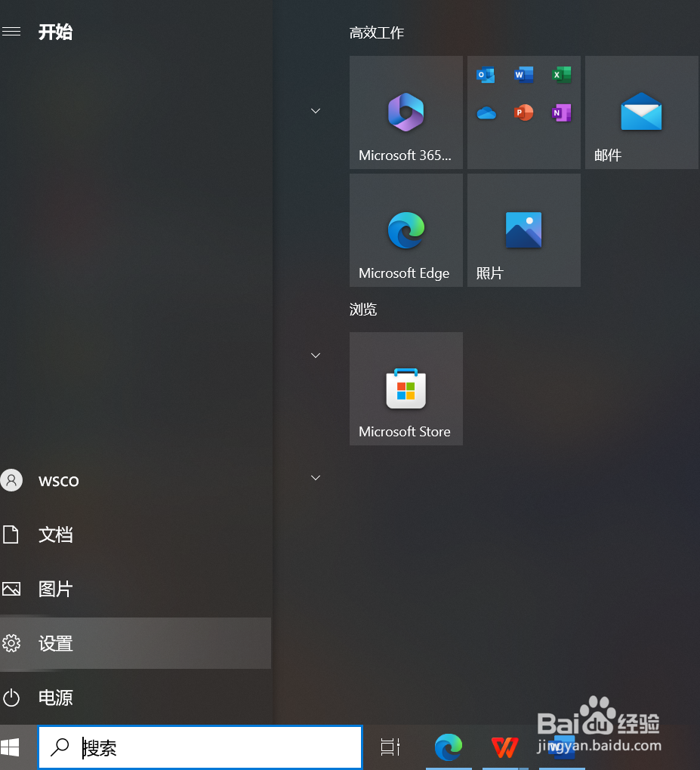Open 文档 documents folder
Viewport: 700px width, 770px height.
(136, 534)
